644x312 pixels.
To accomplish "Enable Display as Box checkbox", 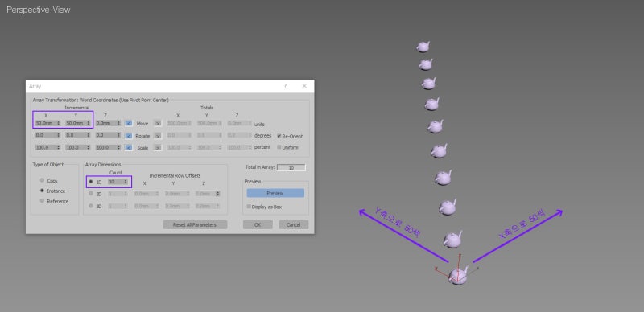I will (x=249, y=207).
